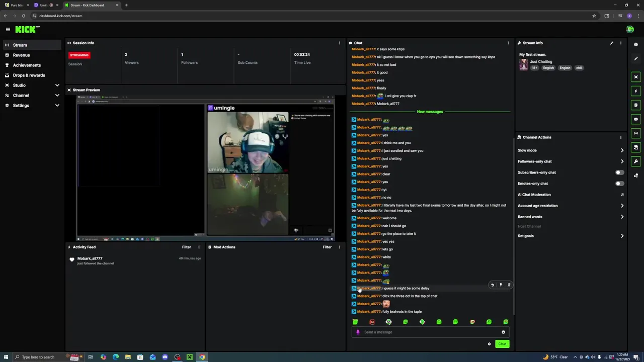Open Session info three-dot menu
This screenshot has height=362, width=644.
coord(339,43)
